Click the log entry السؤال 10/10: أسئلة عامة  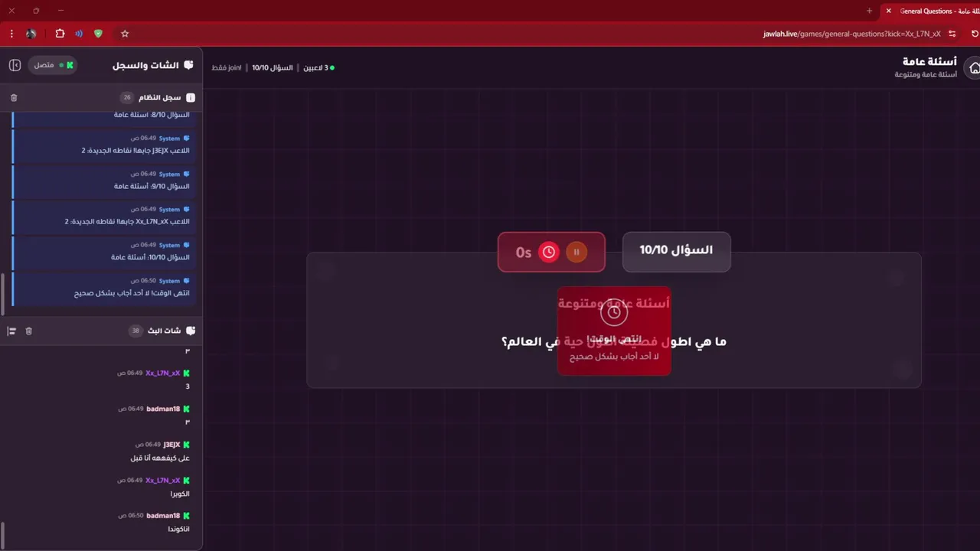105,253
